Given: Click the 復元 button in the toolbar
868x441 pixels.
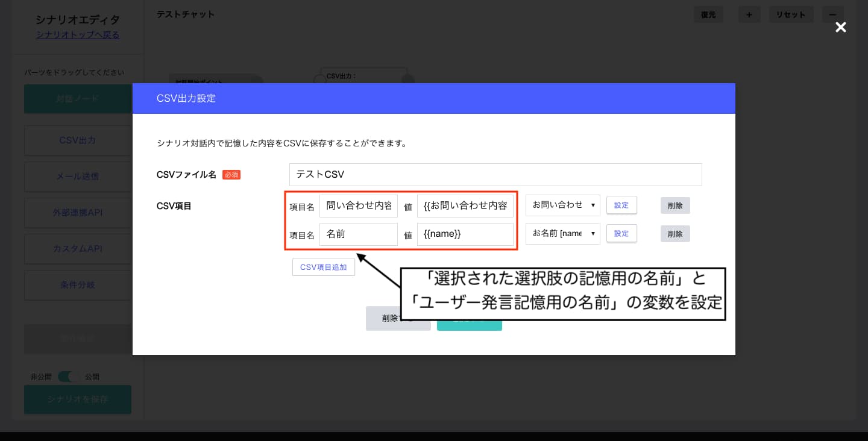Looking at the screenshot, I should [x=708, y=15].
